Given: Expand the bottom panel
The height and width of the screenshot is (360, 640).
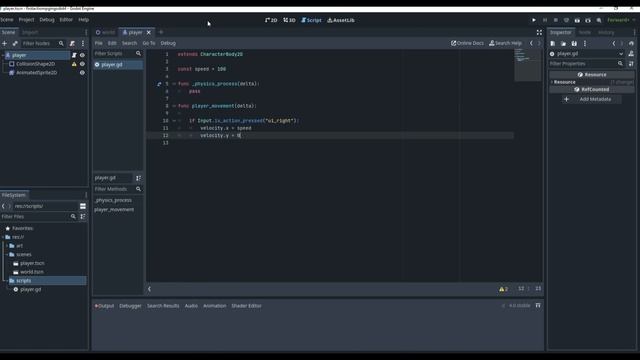Looking at the screenshot, I should [x=538, y=305].
